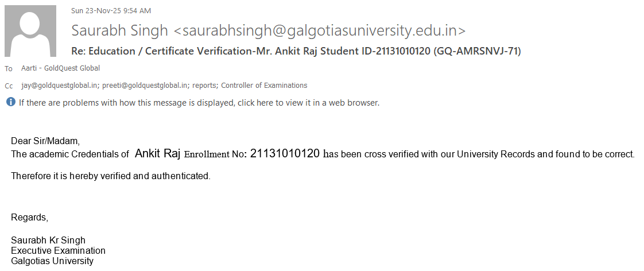Click the Regards closing line
Viewport: 644px width, 271px height.
(30, 218)
